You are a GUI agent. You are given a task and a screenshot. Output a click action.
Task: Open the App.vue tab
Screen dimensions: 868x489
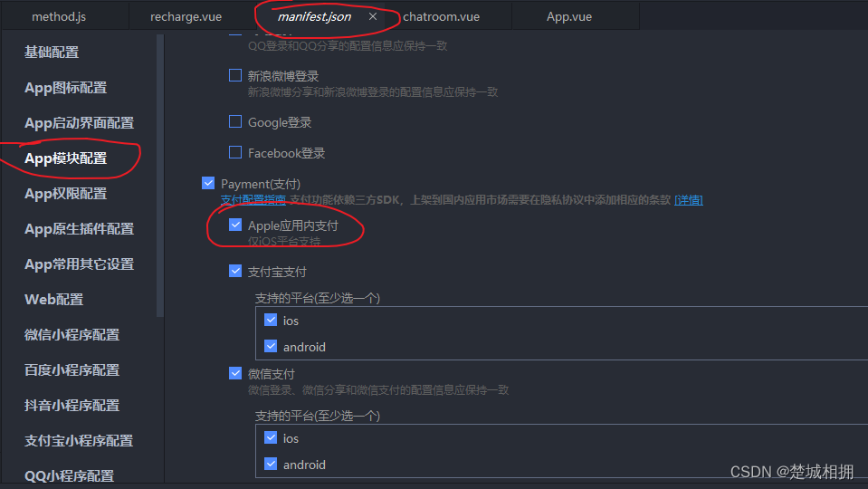pos(569,16)
